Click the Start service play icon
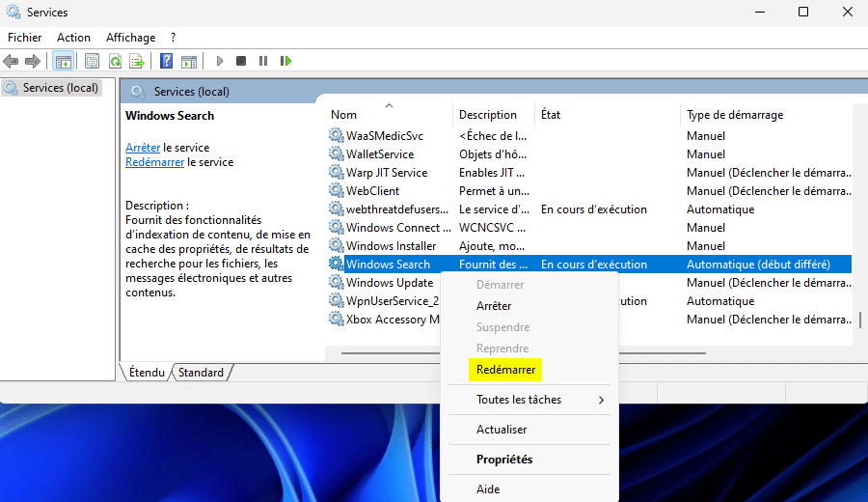 pos(220,61)
